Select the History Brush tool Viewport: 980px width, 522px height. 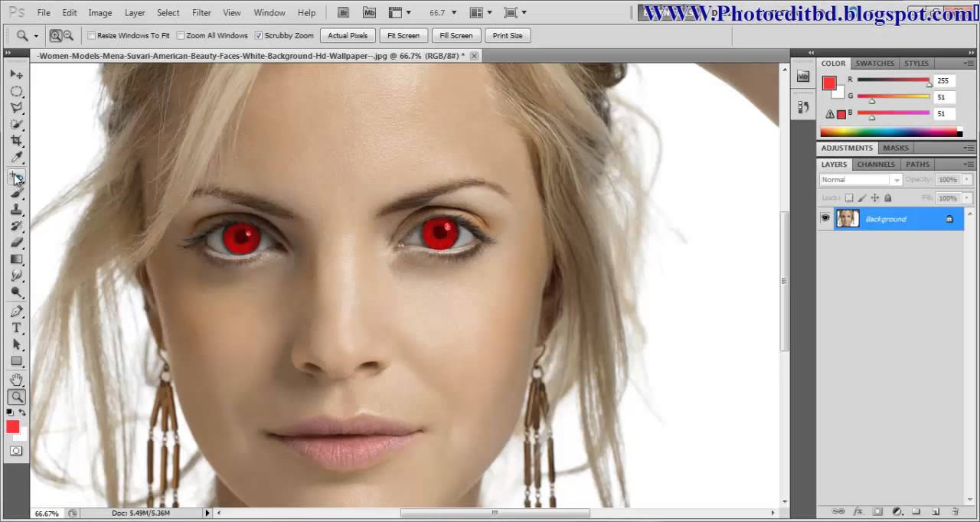[16, 227]
